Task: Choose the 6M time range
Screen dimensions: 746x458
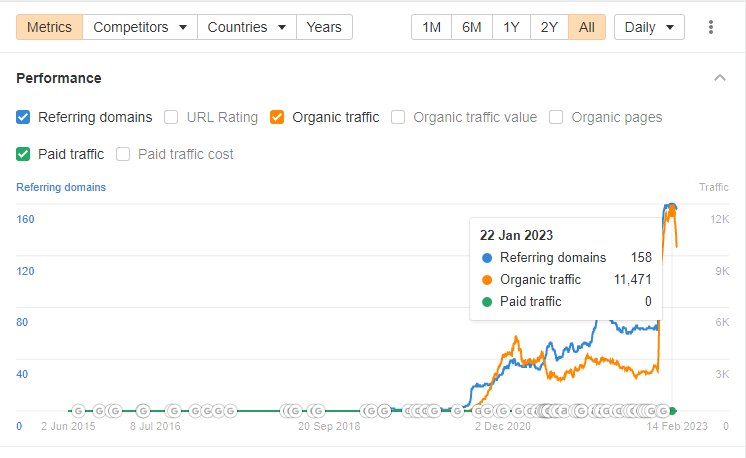Action: (471, 27)
